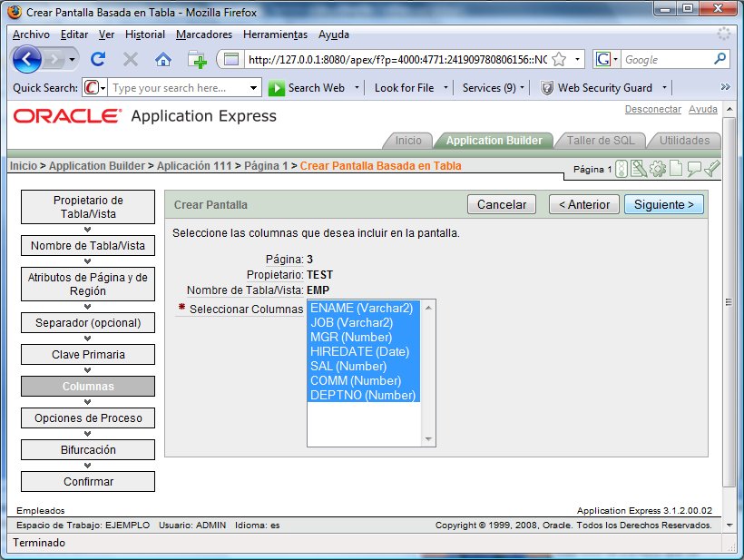Proceed with the Siguiente button
The width and height of the screenshot is (744, 560).
[664, 204]
